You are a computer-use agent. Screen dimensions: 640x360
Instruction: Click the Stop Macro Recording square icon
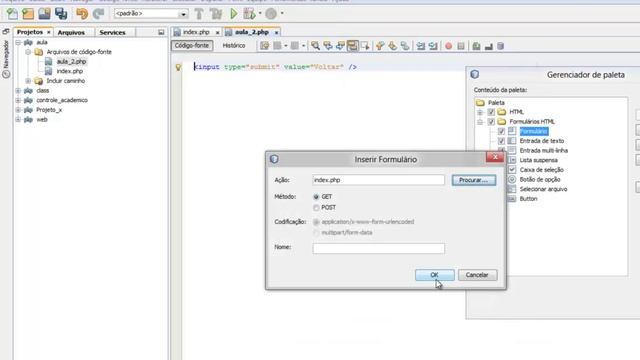tap(461, 46)
